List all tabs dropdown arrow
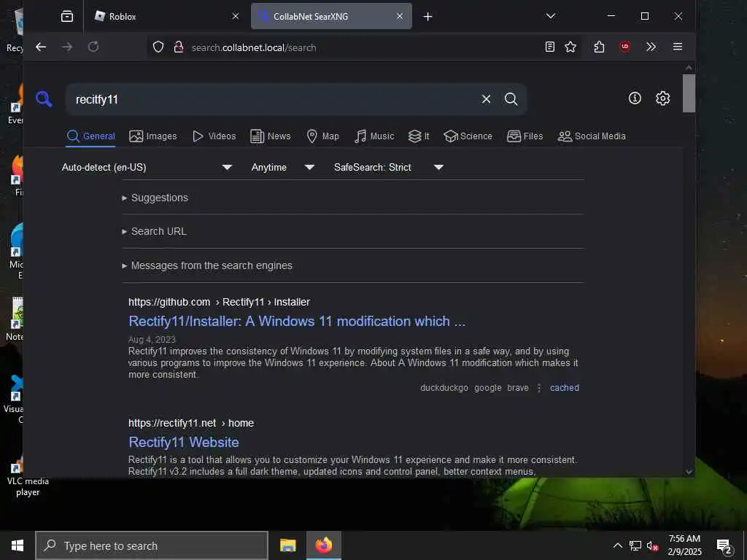Screen dimensions: 747x560 tap(551, 16)
